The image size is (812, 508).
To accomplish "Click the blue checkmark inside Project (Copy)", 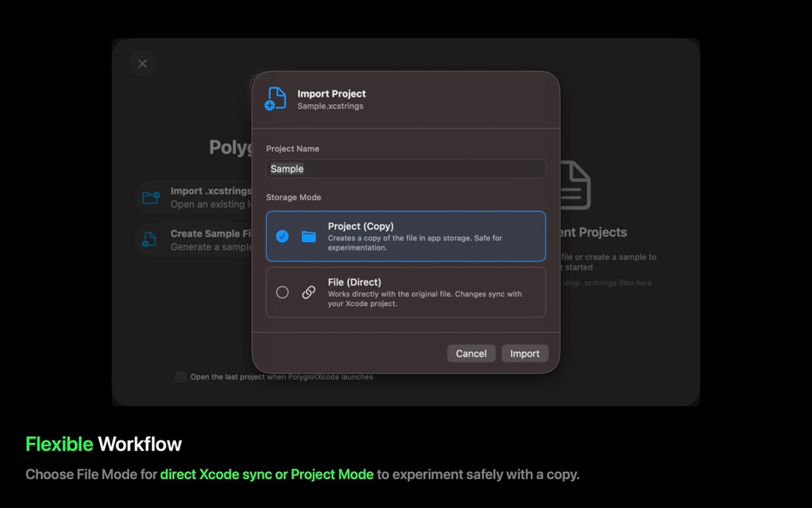I will coord(283,236).
